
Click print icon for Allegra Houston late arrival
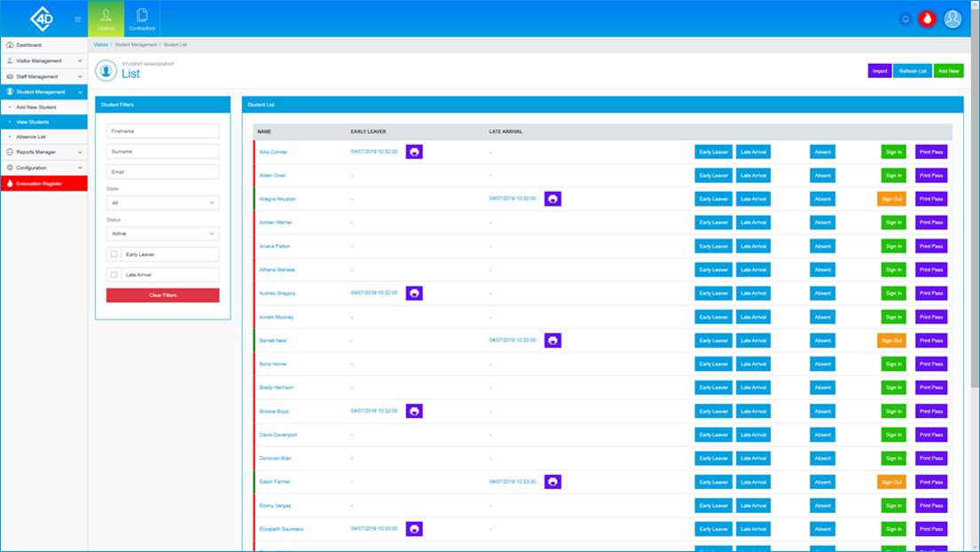coord(553,199)
